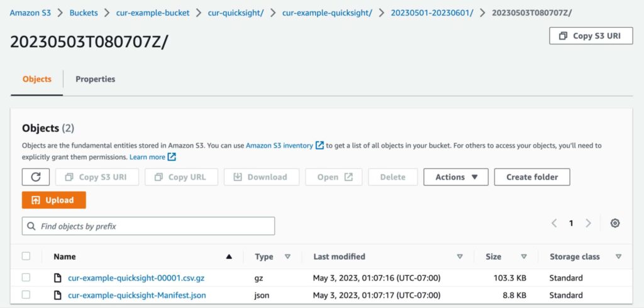Go to next page arrow

588,223
